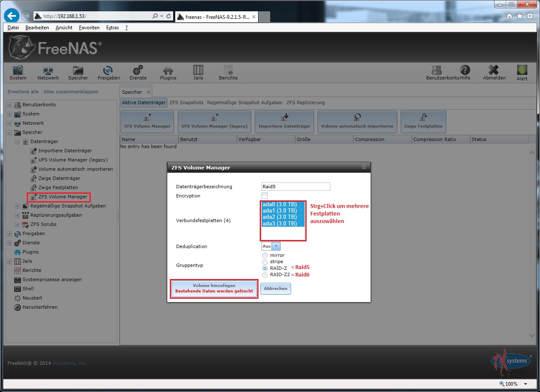Click the UFS Volume Manager (legacy) toolbar button
This screenshot has height=392, width=540.
click(214, 122)
